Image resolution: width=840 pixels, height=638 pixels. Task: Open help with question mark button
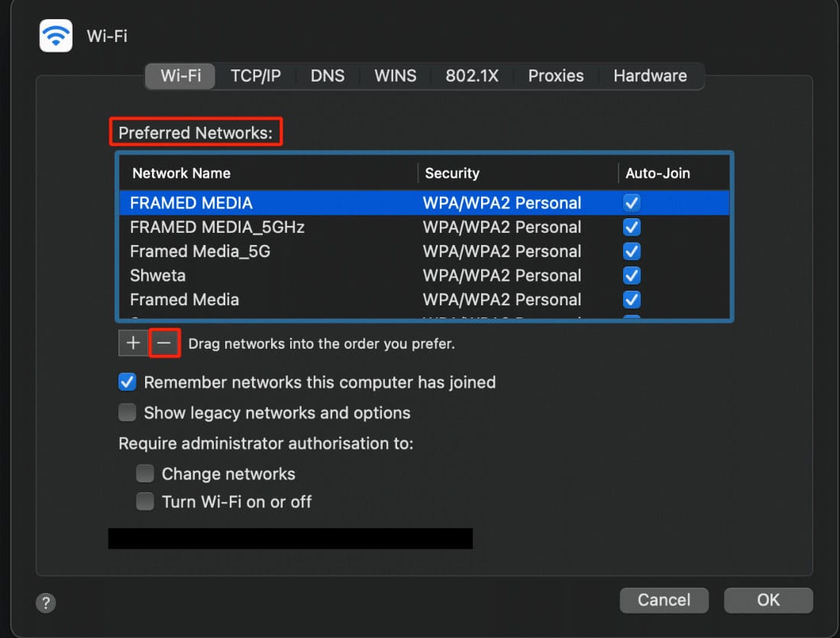45,602
